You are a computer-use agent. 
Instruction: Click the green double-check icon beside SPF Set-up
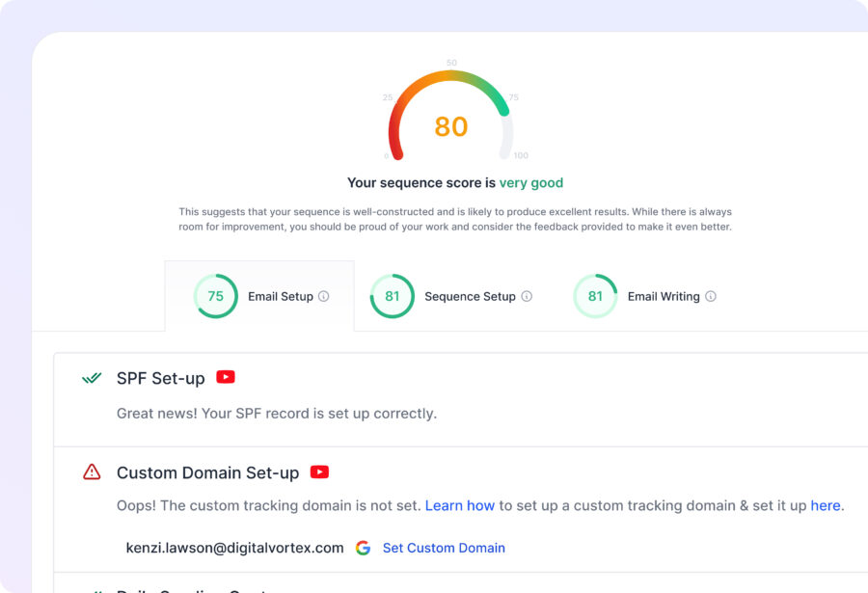[x=92, y=378]
